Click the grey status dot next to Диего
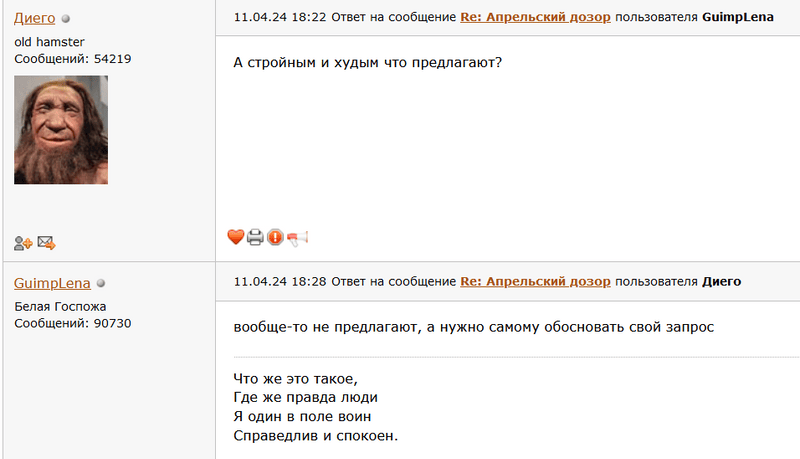The width and height of the screenshot is (800, 459). (x=66, y=18)
